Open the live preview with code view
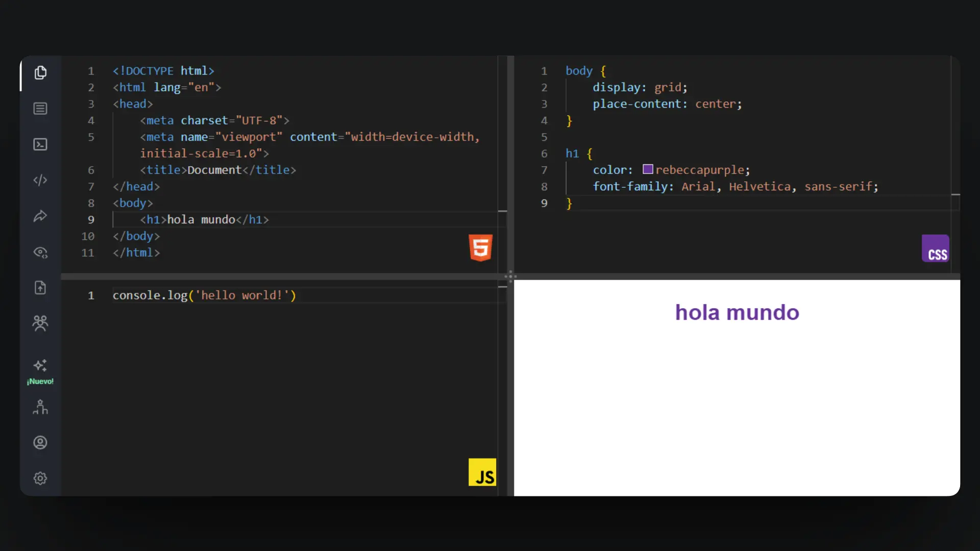This screenshot has height=551, width=980. coord(40,253)
